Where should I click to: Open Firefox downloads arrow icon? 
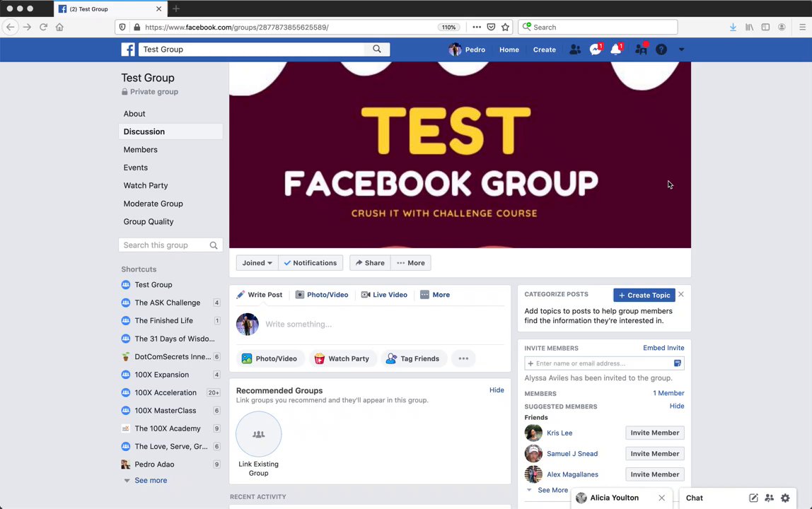point(733,27)
